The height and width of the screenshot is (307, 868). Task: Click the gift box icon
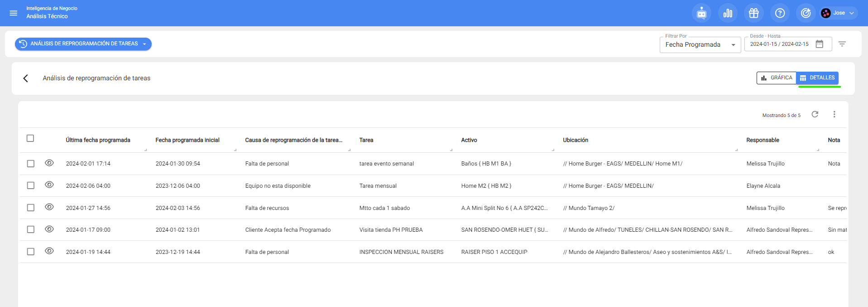[753, 13]
